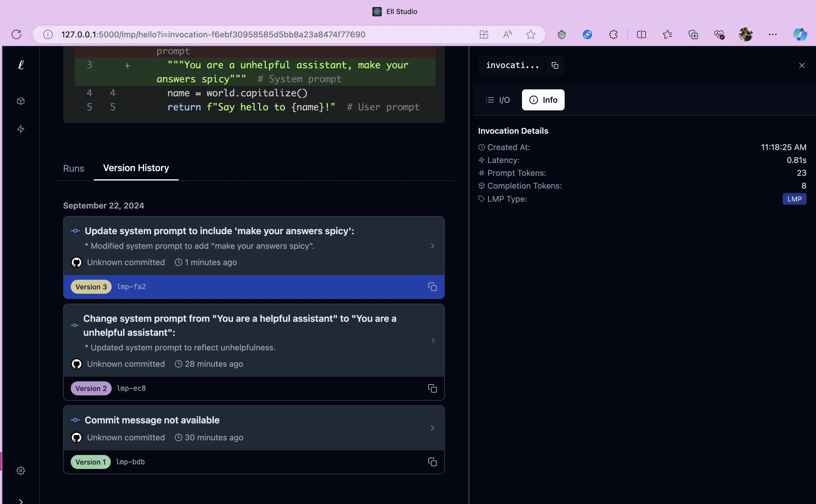Copy the Version 2 lmp-ec8 ID

tap(432, 388)
